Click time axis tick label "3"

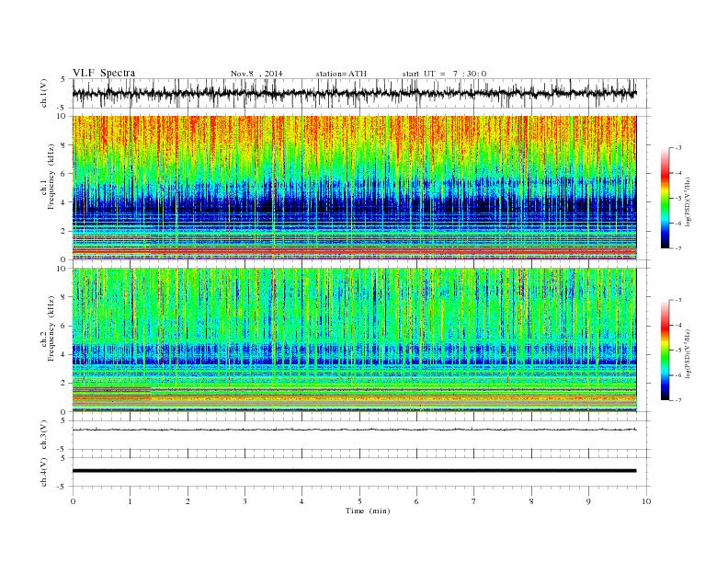coord(245,501)
